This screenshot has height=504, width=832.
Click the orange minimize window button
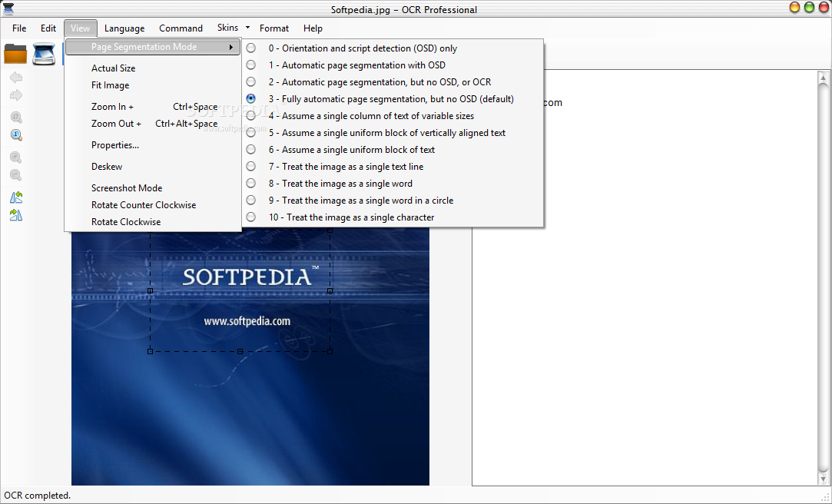(794, 8)
